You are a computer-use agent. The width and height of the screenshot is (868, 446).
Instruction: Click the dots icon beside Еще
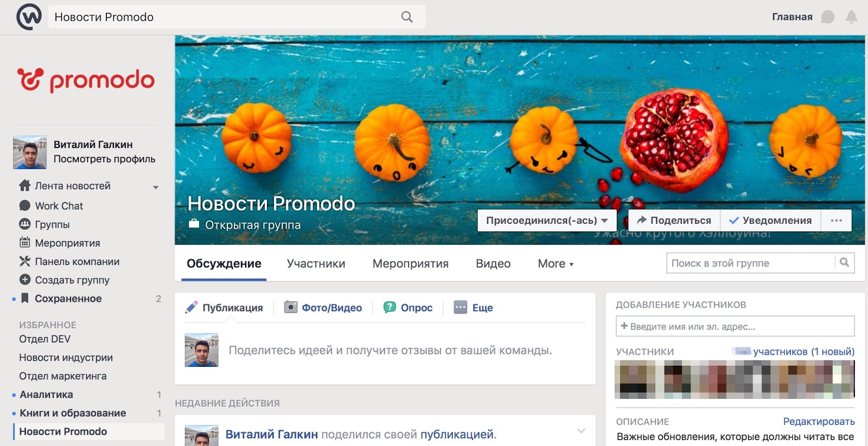coord(461,307)
